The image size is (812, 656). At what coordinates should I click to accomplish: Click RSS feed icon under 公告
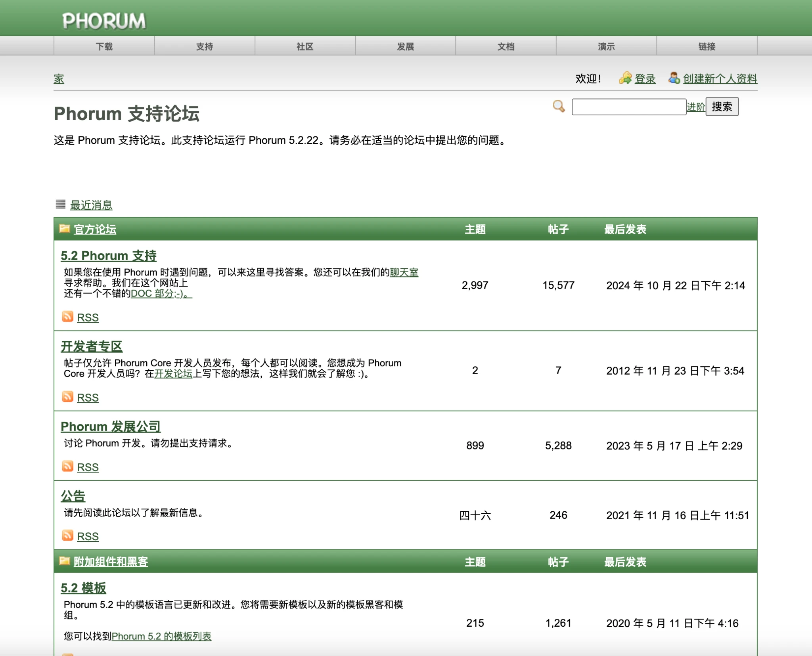tap(68, 536)
